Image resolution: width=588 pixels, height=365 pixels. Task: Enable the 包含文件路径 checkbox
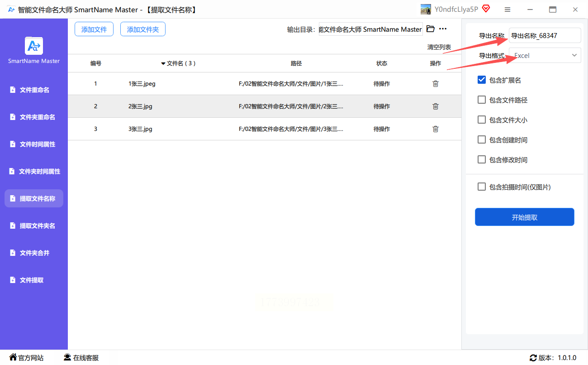[x=482, y=100]
